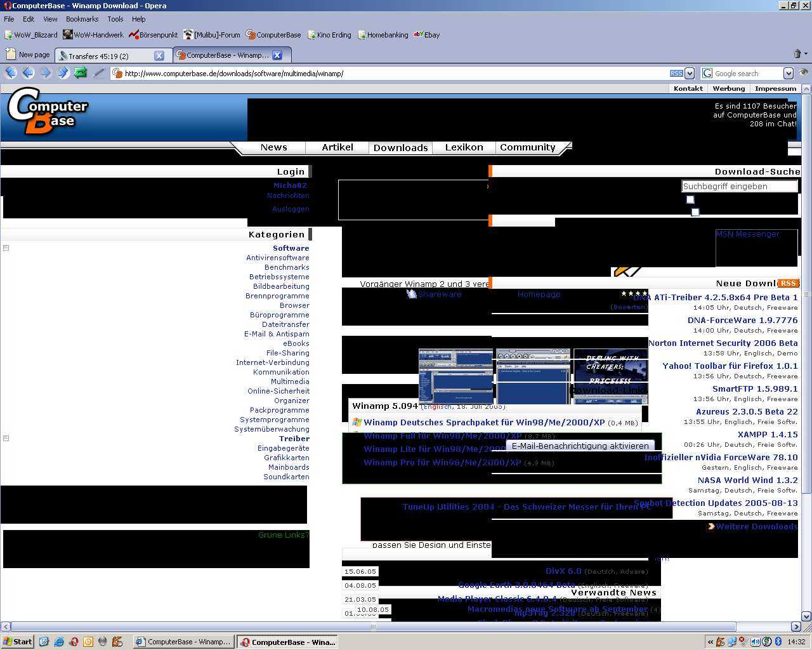This screenshot has width=812, height=650.
Task: Open the Kino Erding bookmark
Action: [x=329, y=35]
